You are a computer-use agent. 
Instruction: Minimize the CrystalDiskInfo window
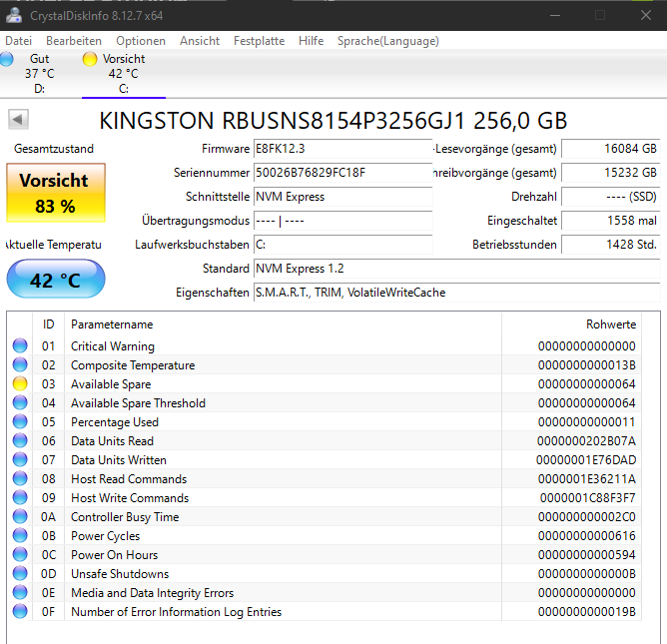(555, 15)
